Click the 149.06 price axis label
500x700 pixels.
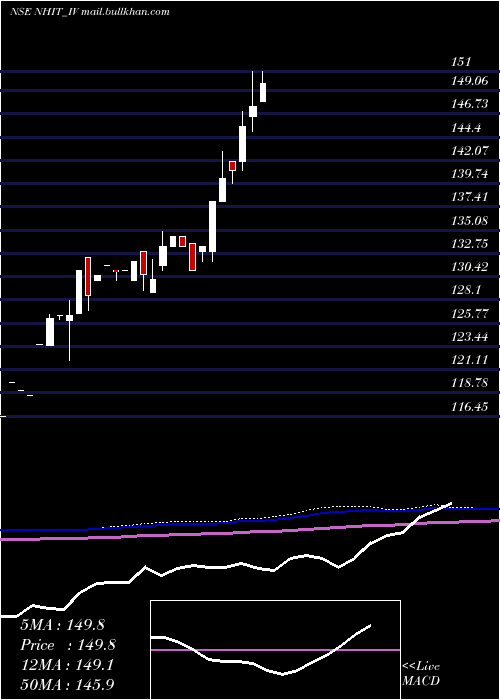(469, 81)
